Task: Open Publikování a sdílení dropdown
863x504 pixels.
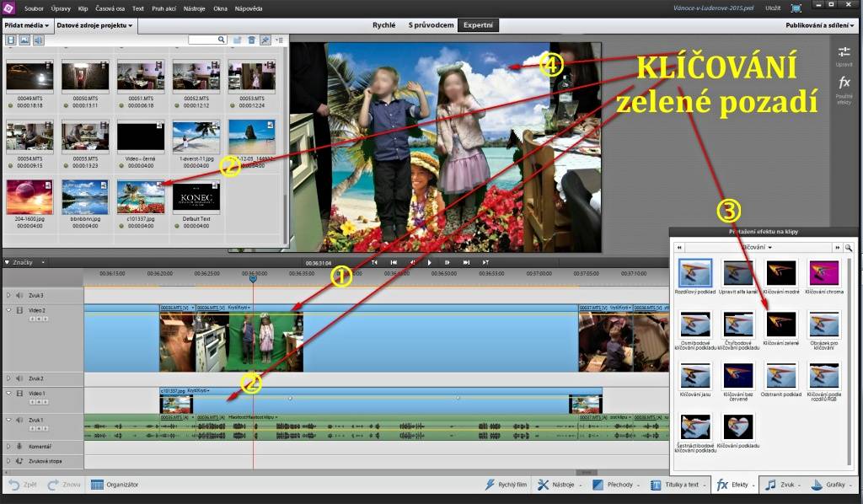Action: tap(819, 25)
